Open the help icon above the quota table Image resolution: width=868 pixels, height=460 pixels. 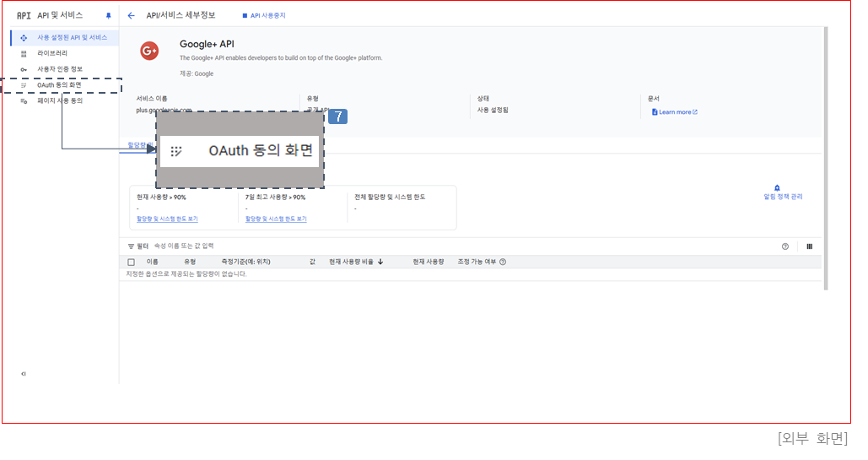785,246
